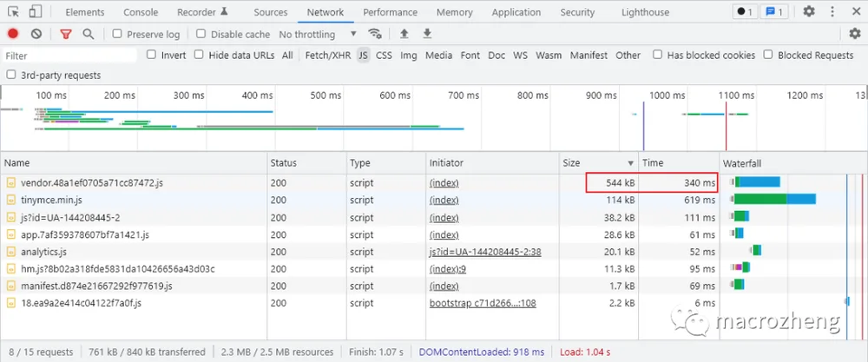Click the file icon for analytics.js
Viewport: 868px width, 362px height.
click(11, 252)
